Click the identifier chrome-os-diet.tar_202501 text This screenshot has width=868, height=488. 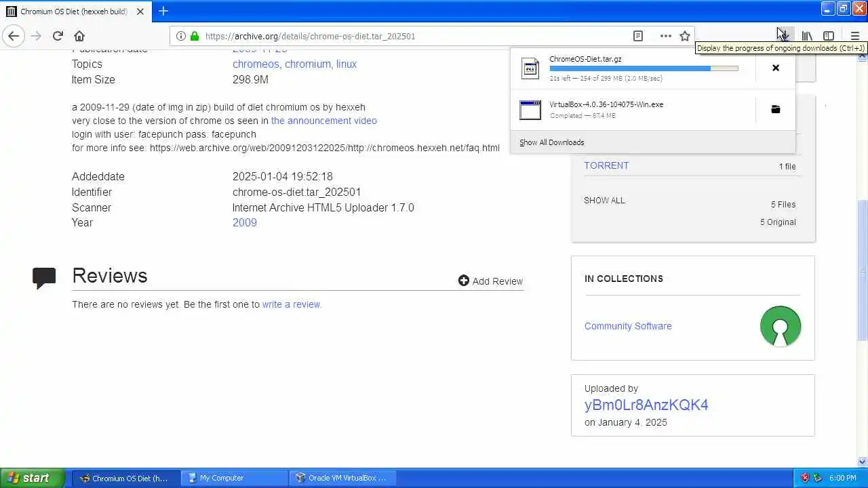[296, 192]
